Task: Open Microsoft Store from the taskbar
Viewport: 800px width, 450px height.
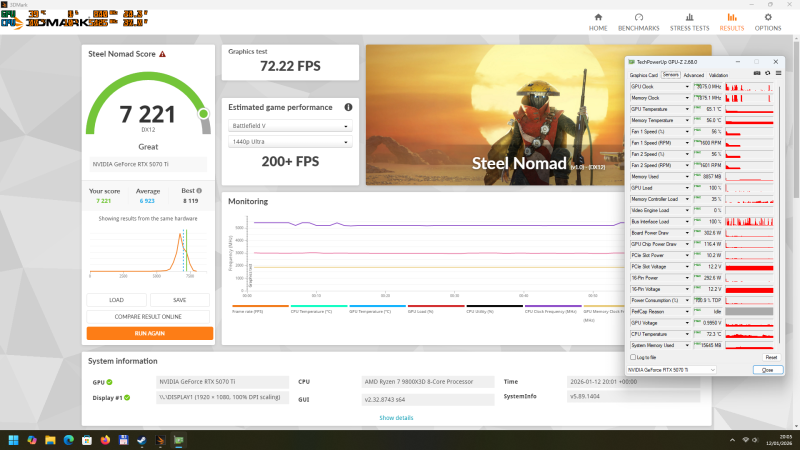Action: [87, 440]
